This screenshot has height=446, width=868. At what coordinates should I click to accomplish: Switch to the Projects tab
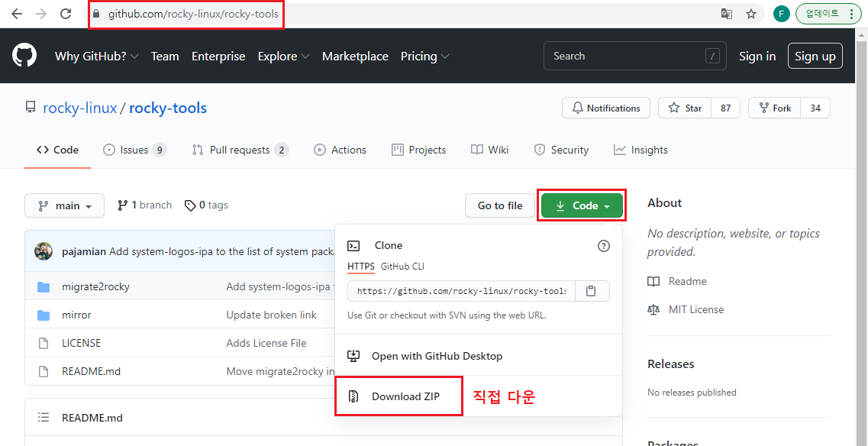coord(418,150)
